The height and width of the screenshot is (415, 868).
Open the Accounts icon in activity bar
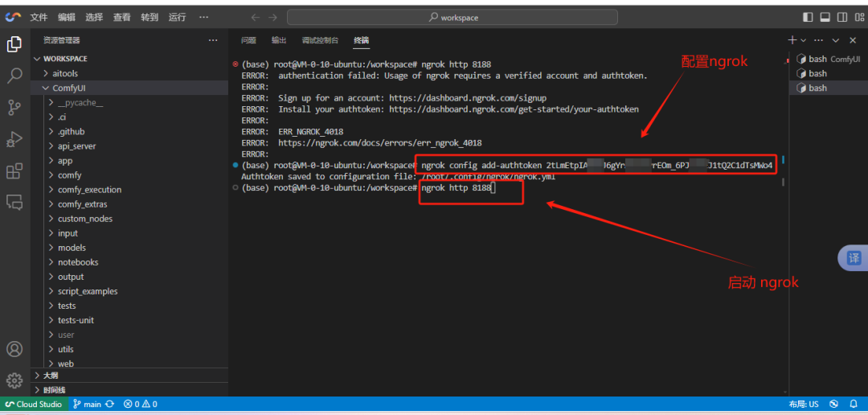14,349
